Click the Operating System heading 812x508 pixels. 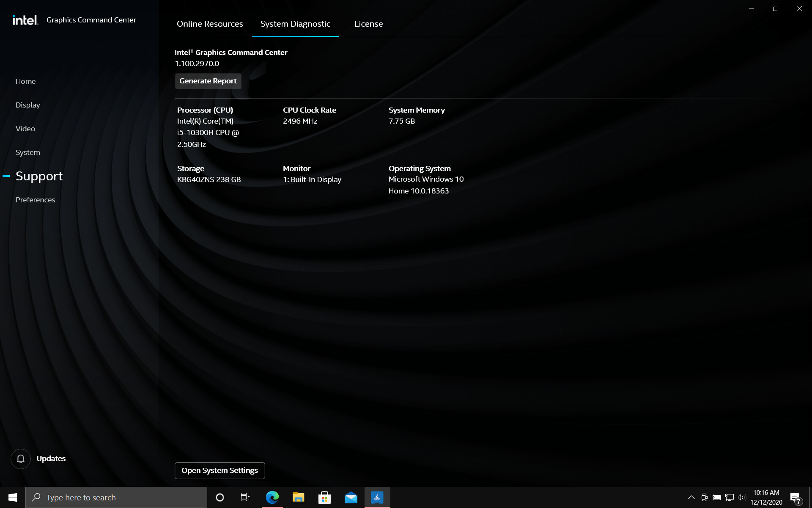(x=420, y=168)
